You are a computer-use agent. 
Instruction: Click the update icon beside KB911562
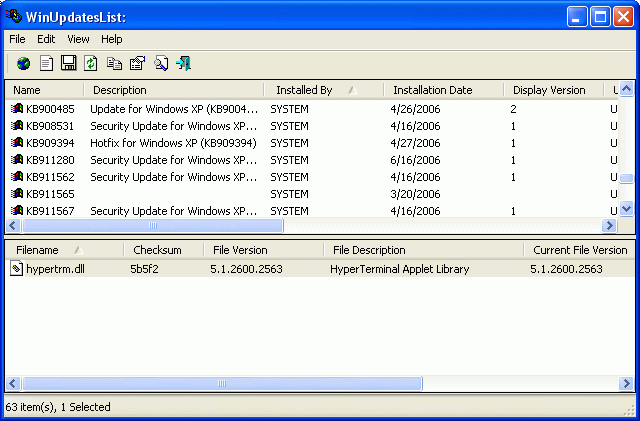pos(17,176)
